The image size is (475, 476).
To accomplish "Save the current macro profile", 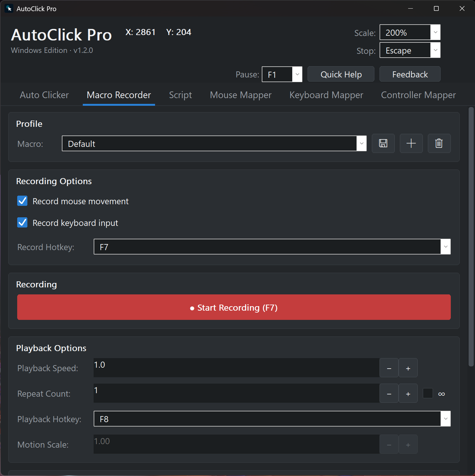I will [x=383, y=143].
